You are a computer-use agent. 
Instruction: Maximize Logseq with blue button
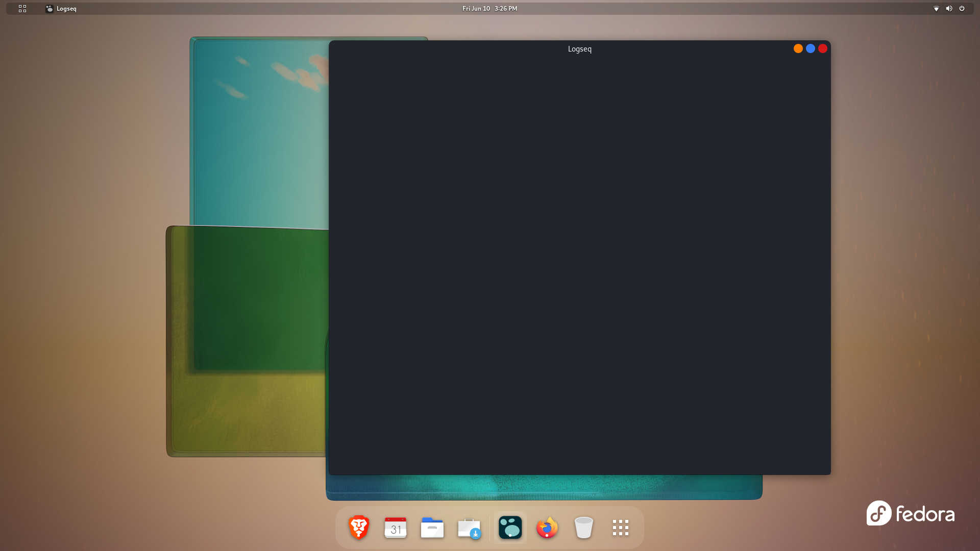click(811, 48)
